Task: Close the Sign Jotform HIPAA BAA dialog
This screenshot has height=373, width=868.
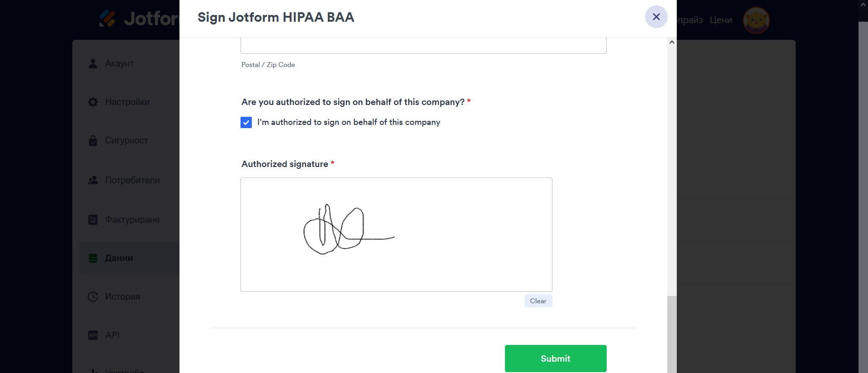Action: [x=656, y=17]
